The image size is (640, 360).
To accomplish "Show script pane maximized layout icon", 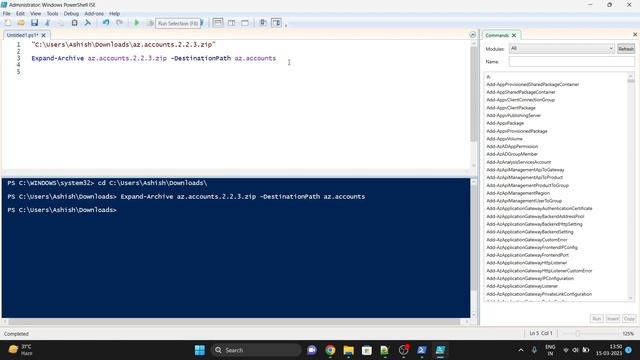I will (245, 23).
